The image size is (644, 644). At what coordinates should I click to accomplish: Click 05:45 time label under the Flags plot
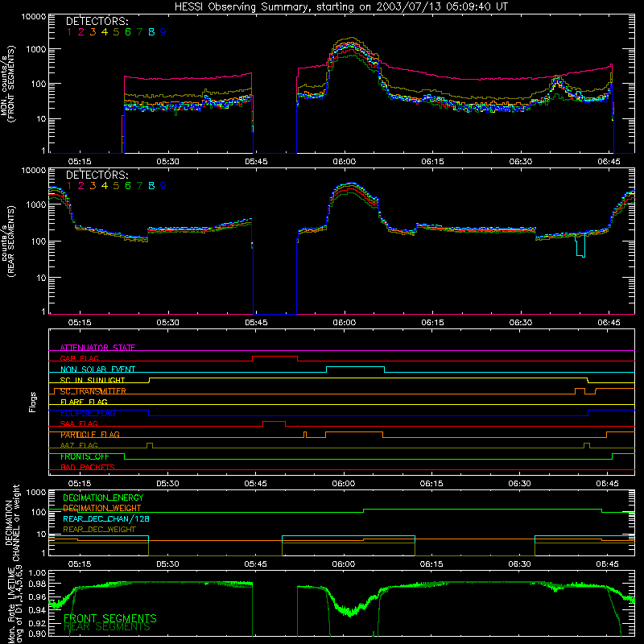coord(255,484)
